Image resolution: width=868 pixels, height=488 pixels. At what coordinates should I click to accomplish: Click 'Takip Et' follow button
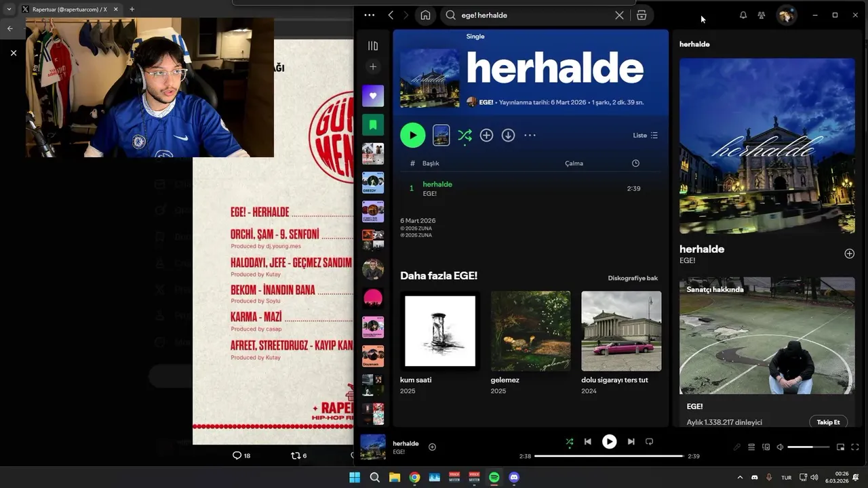coord(828,422)
